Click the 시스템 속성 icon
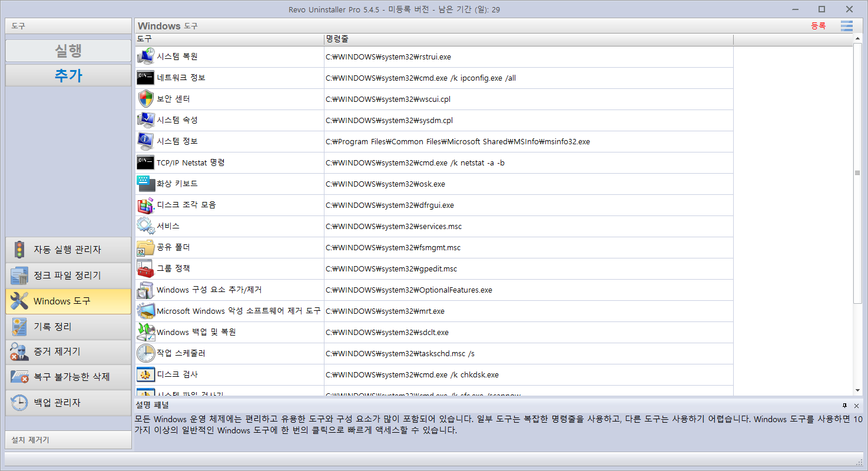This screenshot has width=868, height=471. click(x=145, y=120)
